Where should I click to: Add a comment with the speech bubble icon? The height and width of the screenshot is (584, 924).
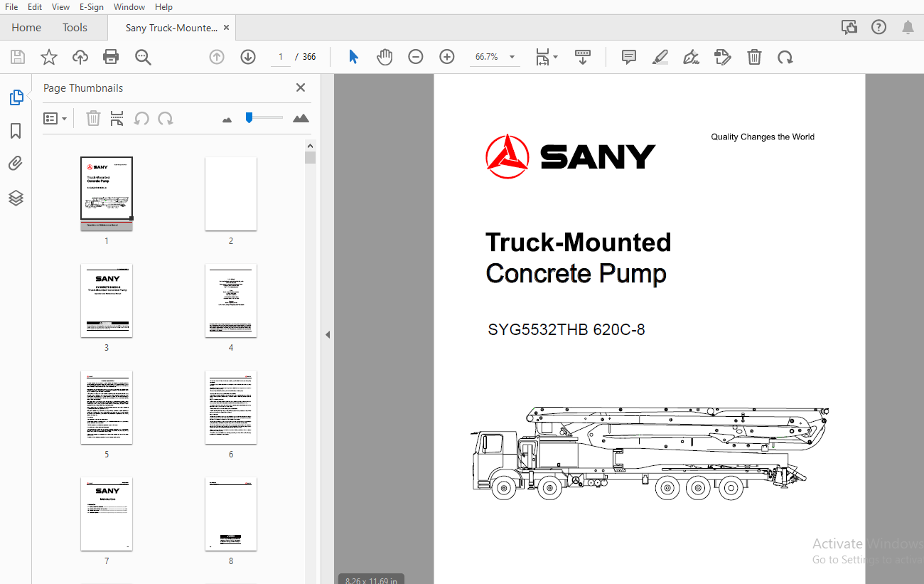tap(629, 57)
